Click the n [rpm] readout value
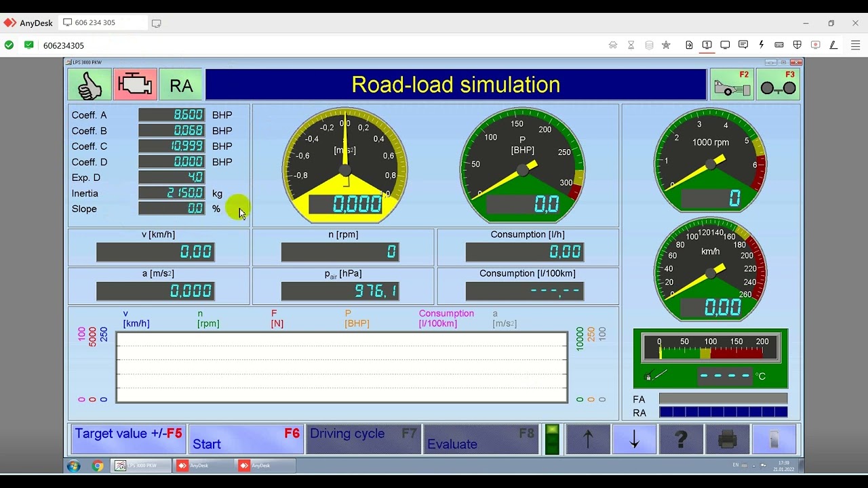 point(340,252)
